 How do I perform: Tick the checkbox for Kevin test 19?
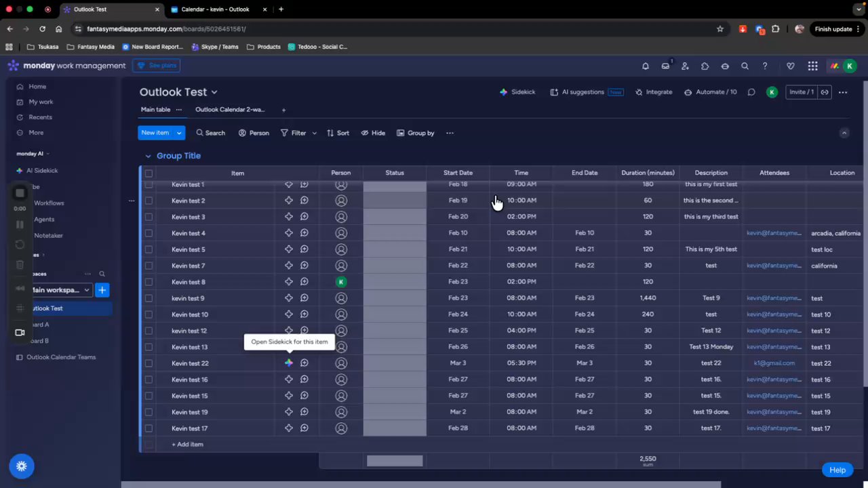pos(149,412)
